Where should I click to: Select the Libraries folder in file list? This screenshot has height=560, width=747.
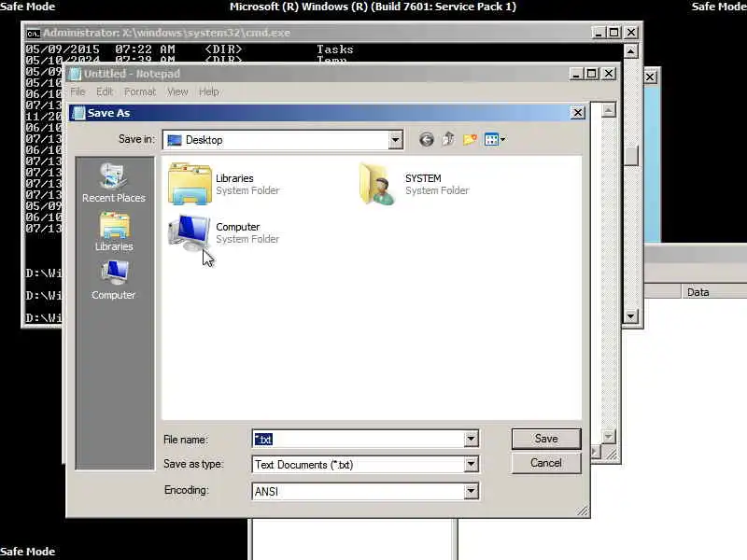pyautogui.click(x=224, y=184)
